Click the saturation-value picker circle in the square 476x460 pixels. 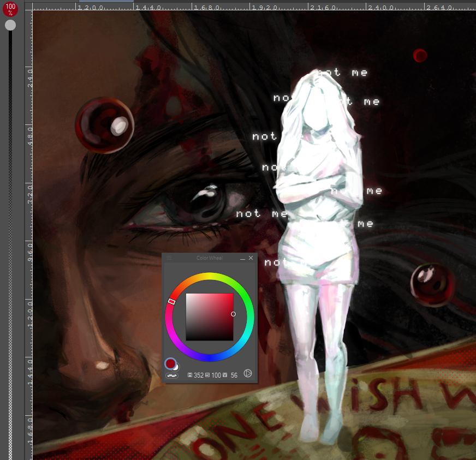[x=233, y=314]
